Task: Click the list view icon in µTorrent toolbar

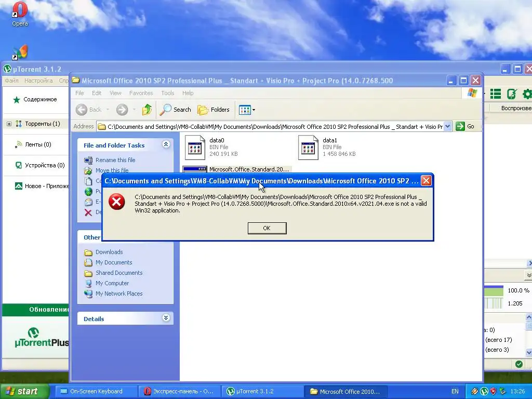Action: [496, 94]
